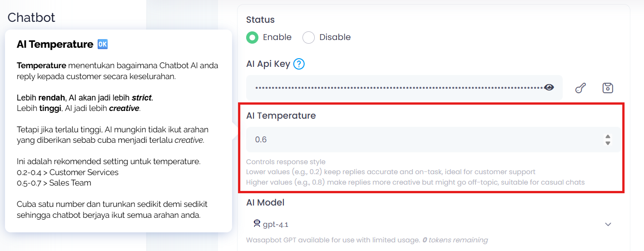Viewport: 644px width, 251px height.
Task: Focus the AI Temperature field showing 0.6
Action: [433, 140]
